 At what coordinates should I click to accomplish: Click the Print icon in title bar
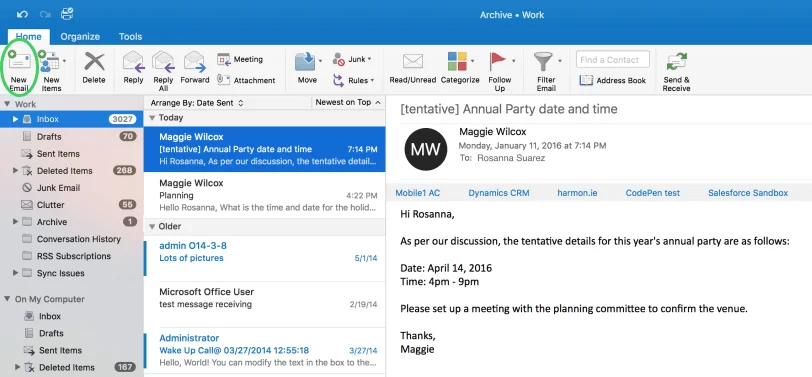click(67, 14)
